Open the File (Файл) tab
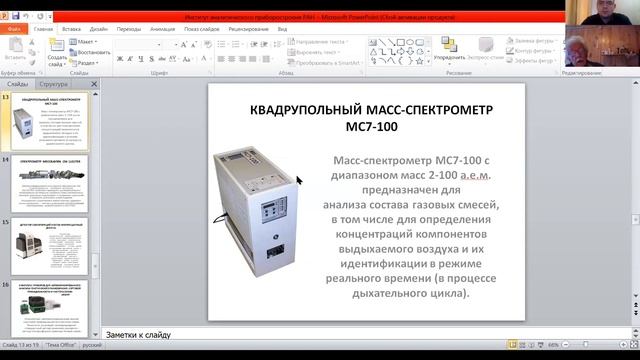The image size is (640, 360). [14, 29]
